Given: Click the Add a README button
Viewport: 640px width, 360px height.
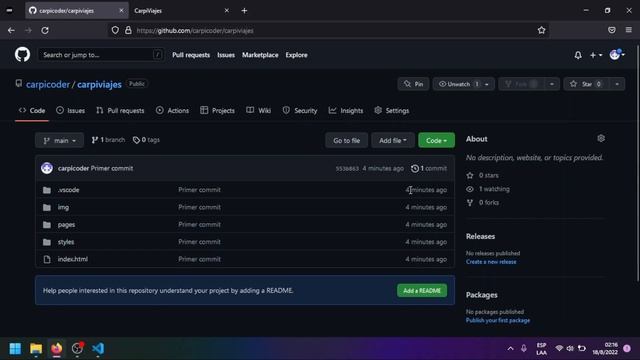Looking at the screenshot, I should [422, 291].
